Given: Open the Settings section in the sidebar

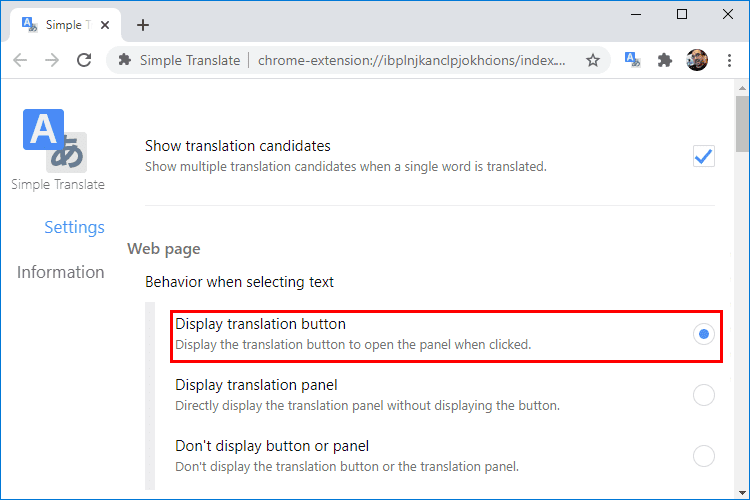Looking at the screenshot, I should click(74, 227).
